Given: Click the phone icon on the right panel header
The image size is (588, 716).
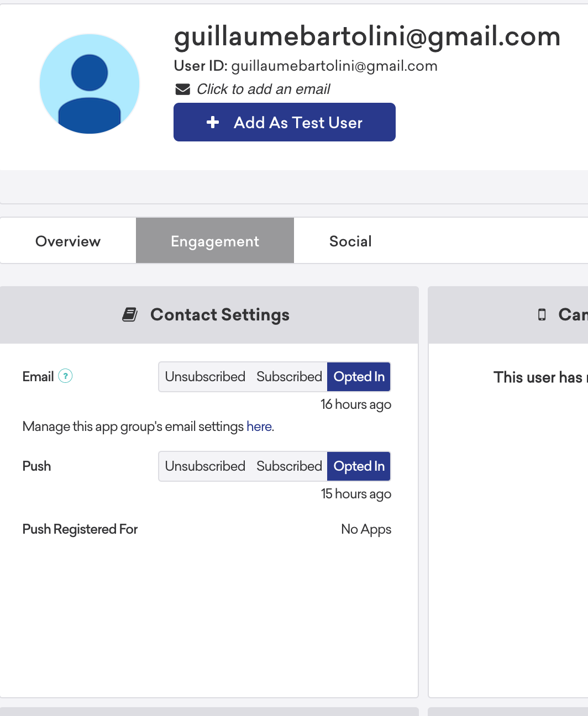Looking at the screenshot, I should point(542,314).
